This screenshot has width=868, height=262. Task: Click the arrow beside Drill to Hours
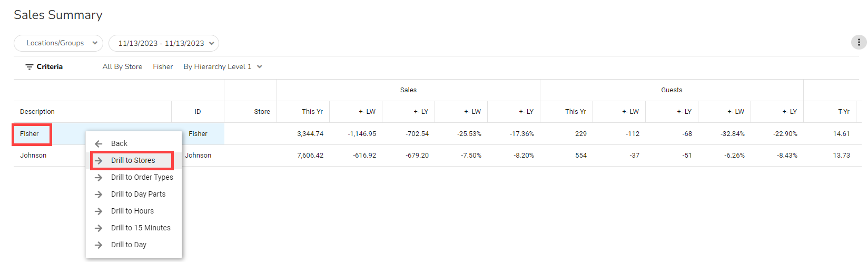pyautogui.click(x=98, y=211)
